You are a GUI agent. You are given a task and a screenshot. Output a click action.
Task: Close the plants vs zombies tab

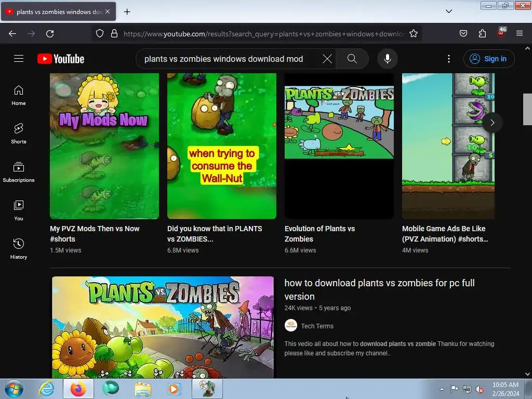[x=108, y=11]
